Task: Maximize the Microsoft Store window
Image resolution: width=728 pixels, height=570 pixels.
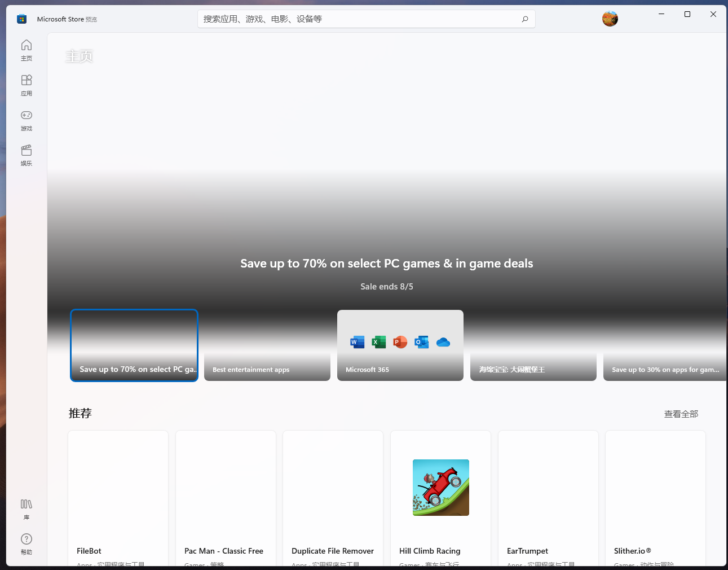Action: 687,14
